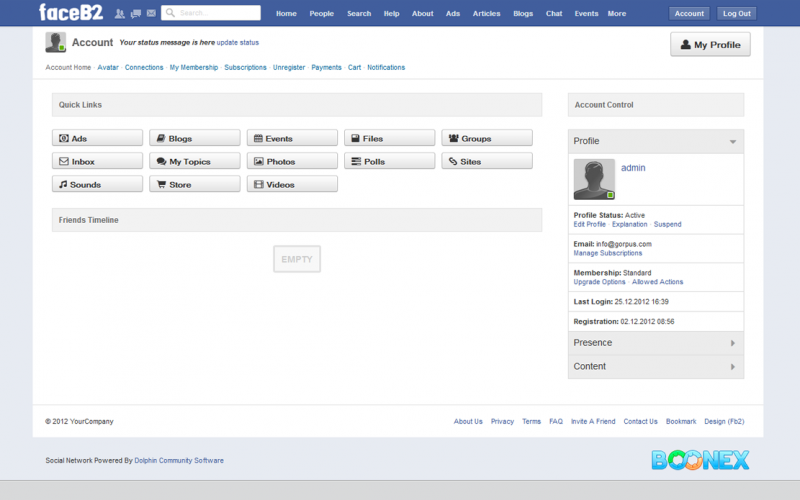Open the mail envelope icon in header
The image size is (800, 500).
tap(151, 13)
